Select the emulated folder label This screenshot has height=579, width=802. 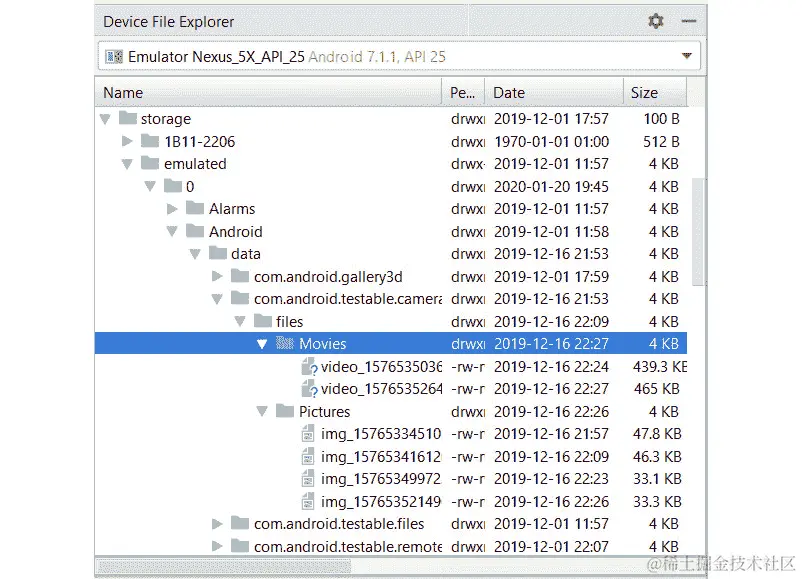pos(195,164)
